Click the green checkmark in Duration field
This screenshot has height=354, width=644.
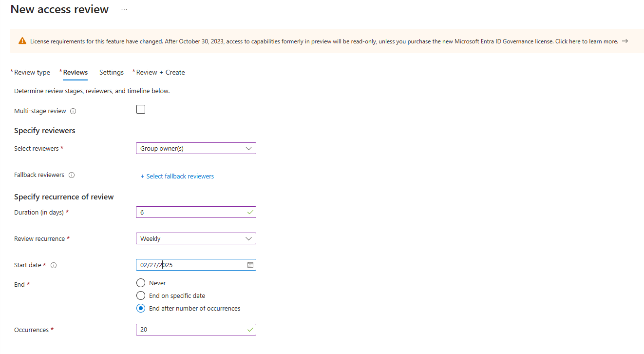point(250,212)
